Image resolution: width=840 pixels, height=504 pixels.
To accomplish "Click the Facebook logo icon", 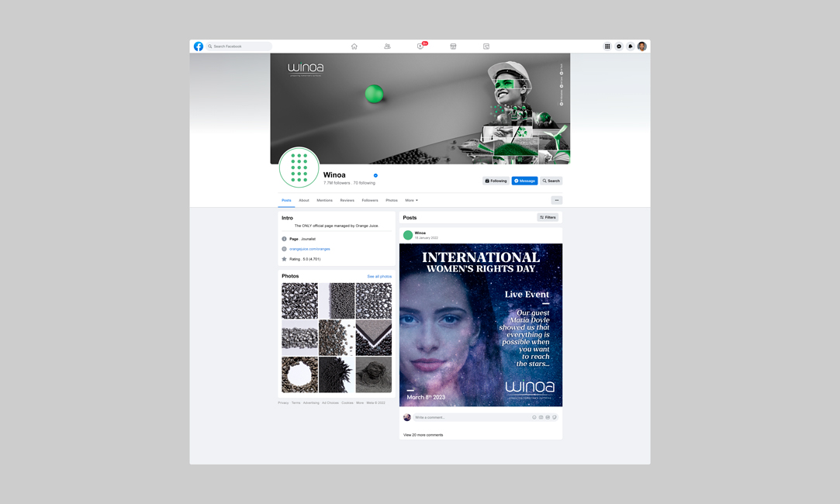I will (199, 47).
